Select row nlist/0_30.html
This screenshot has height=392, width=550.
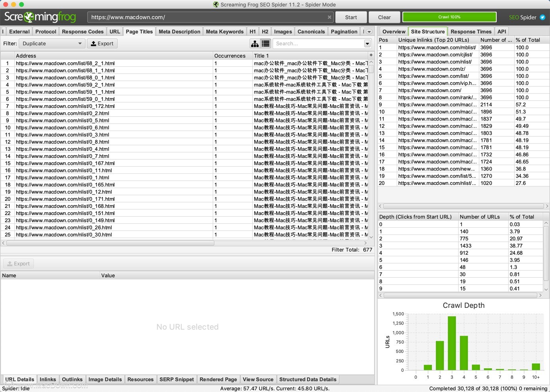tap(185, 234)
